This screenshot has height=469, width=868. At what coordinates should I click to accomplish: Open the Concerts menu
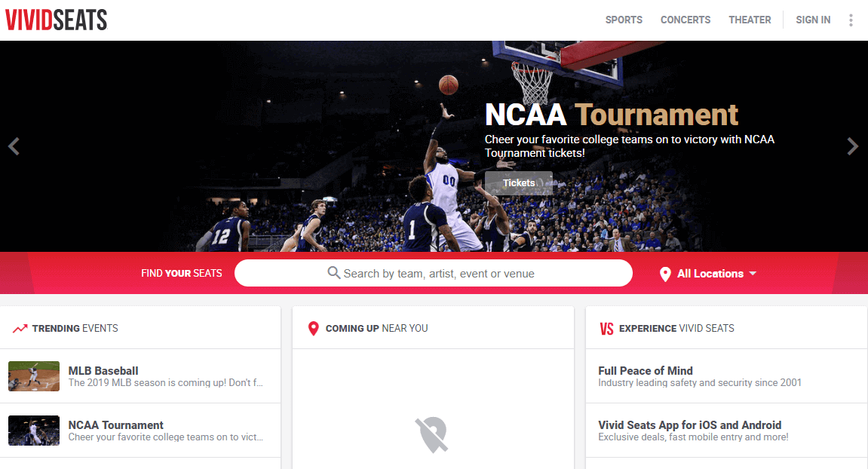(686, 20)
